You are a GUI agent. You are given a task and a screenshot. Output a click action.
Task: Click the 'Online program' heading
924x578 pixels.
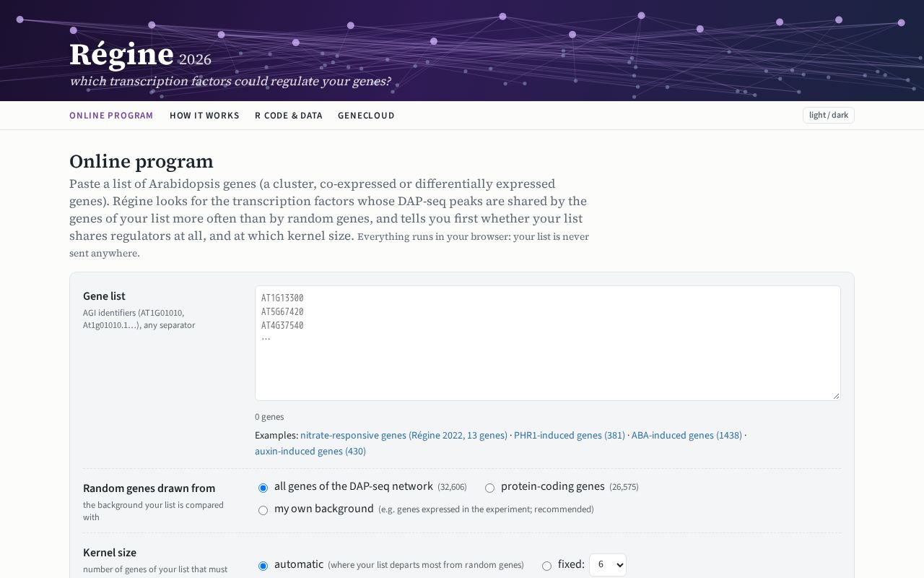tap(141, 161)
